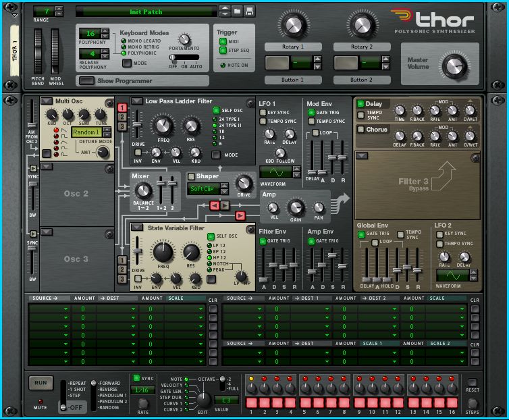Viewport: 509px width, 420px height.
Task: Select PENDULUM 1 sequencer direction
Action: [113, 395]
